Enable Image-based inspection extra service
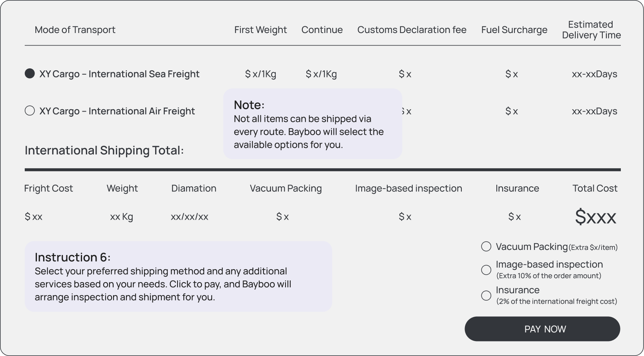This screenshot has height=356, width=644. (x=486, y=270)
